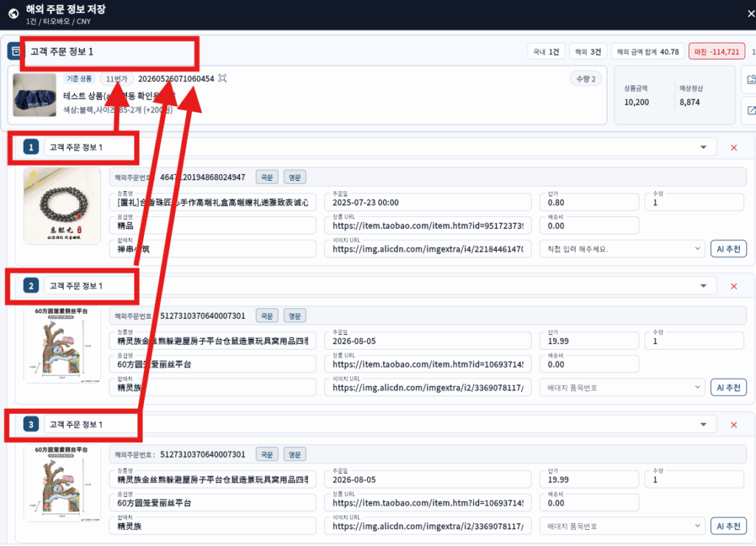
Task: Select 국문 for the third overseas order
Action: pyautogui.click(x=267, y=455)
